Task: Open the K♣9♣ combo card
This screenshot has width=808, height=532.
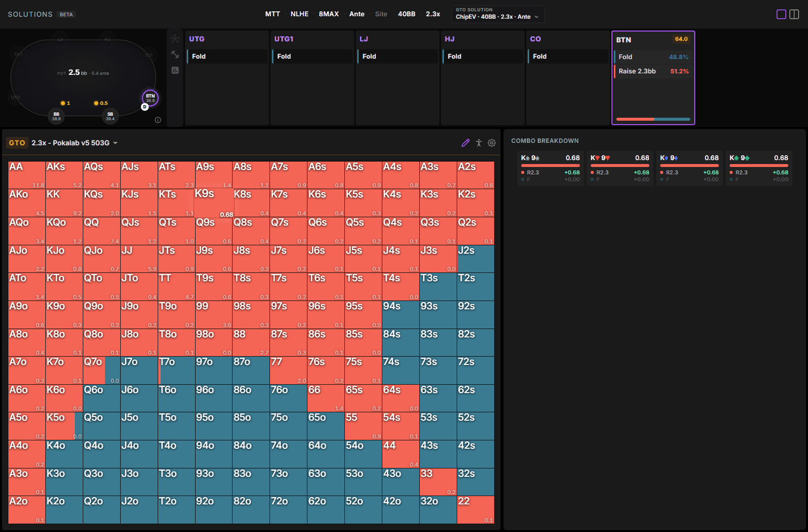Action: [759, 168]
